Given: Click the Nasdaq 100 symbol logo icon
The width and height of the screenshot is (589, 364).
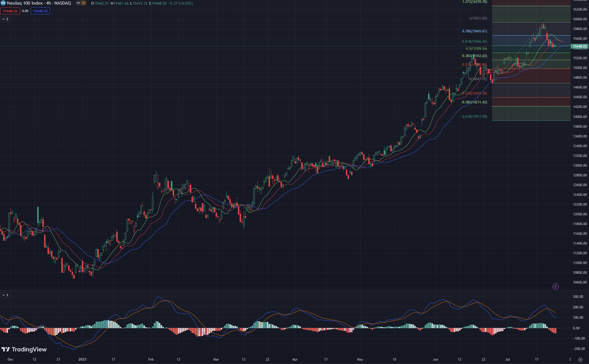Looking at the screenshot, I should [3, 3].
